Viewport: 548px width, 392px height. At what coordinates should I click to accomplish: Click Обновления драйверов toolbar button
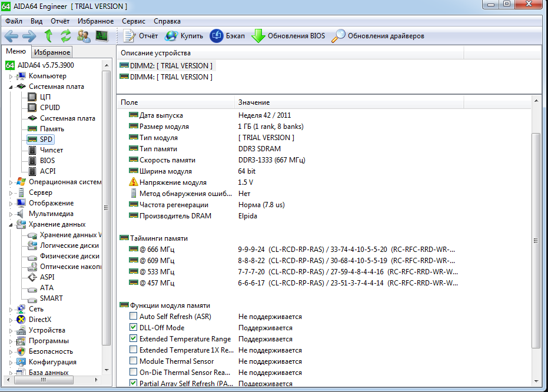378,36
